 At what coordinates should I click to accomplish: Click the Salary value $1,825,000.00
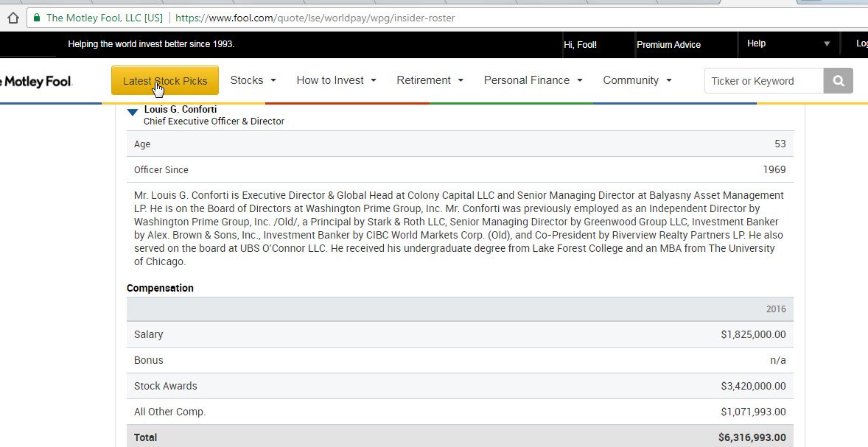(x=753, y=334)
